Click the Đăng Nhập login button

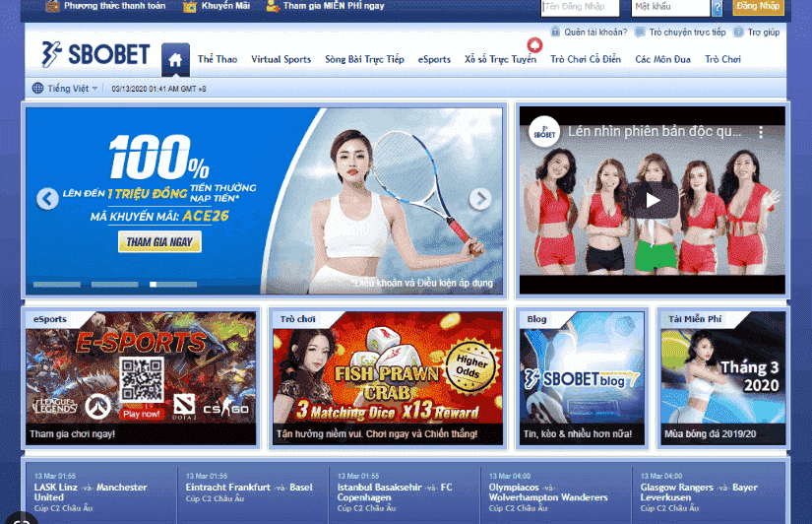pos(758,7)
